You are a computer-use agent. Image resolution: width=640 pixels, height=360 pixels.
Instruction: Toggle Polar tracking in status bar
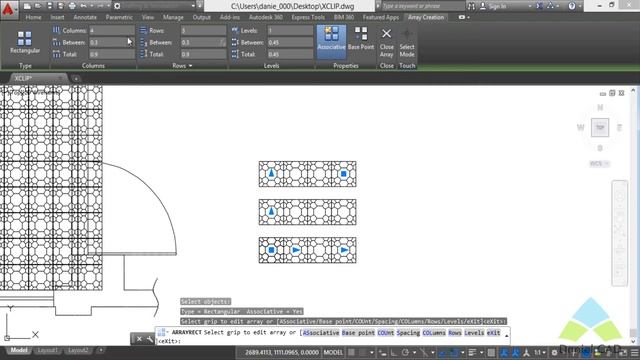tap(405, 353)
